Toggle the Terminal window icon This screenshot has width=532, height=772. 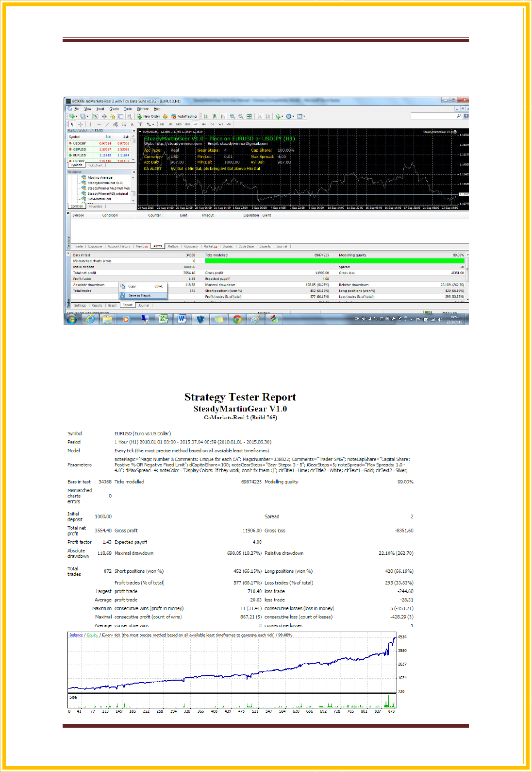pos(120,116)
